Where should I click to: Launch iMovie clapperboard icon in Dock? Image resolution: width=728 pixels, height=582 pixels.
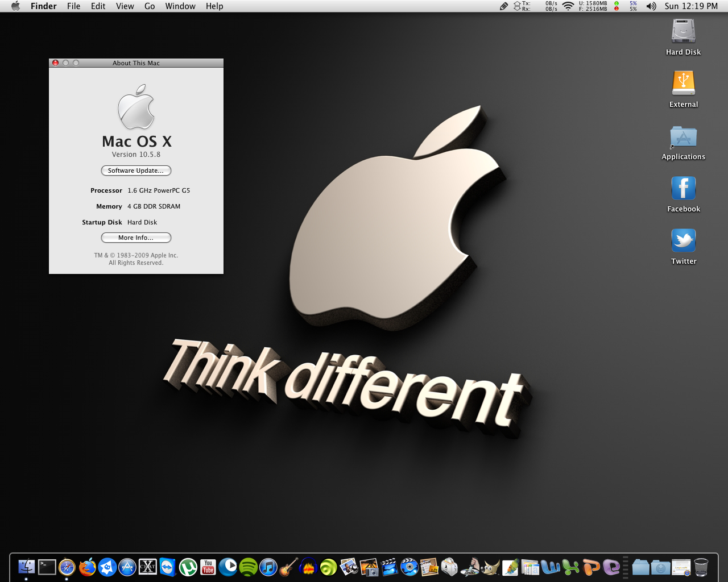(x=389, y=567)
